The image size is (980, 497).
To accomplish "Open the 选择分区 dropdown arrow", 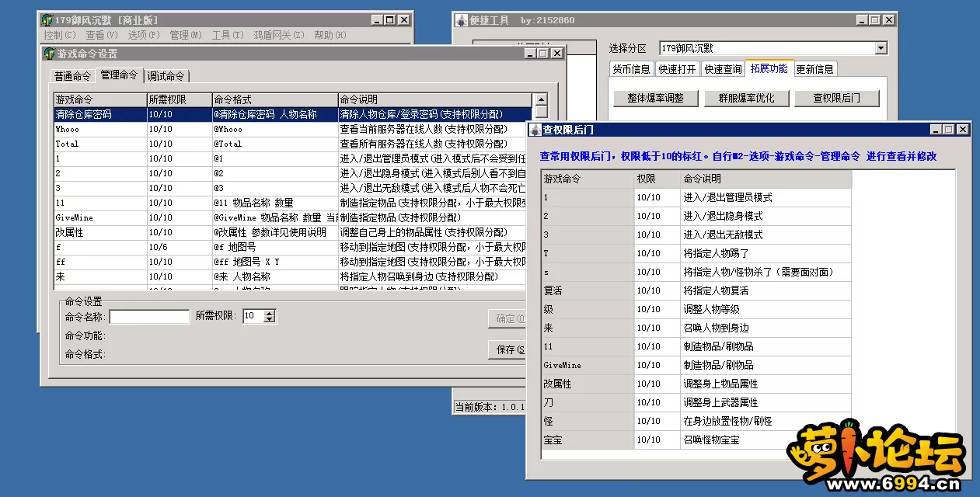I will pos(881,48).
